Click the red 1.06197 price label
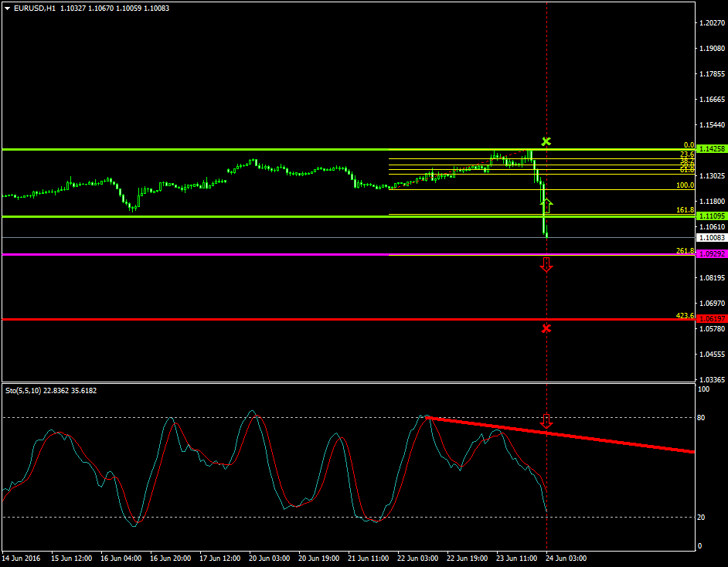The image size is (728, 567). click(710, 318)
